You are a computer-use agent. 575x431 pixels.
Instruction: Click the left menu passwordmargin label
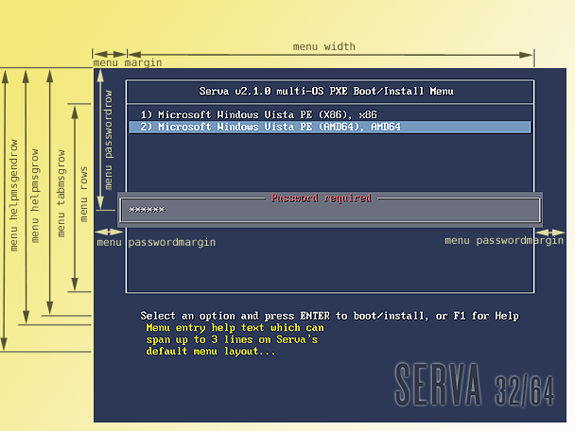click(156, 242)
